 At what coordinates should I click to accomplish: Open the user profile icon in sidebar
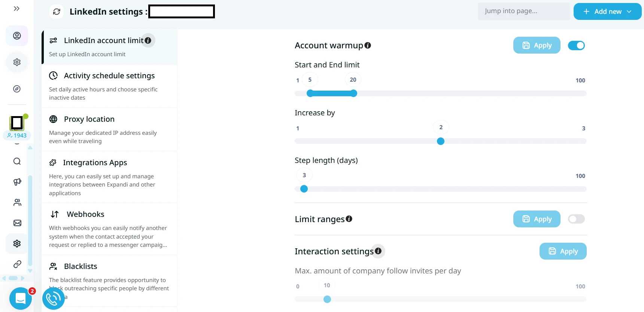(17, 36)
